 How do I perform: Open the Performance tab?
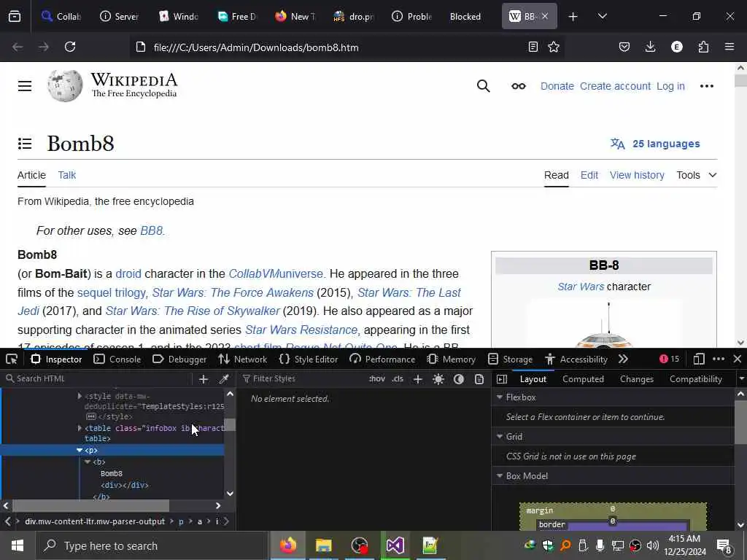coord(382,359)
